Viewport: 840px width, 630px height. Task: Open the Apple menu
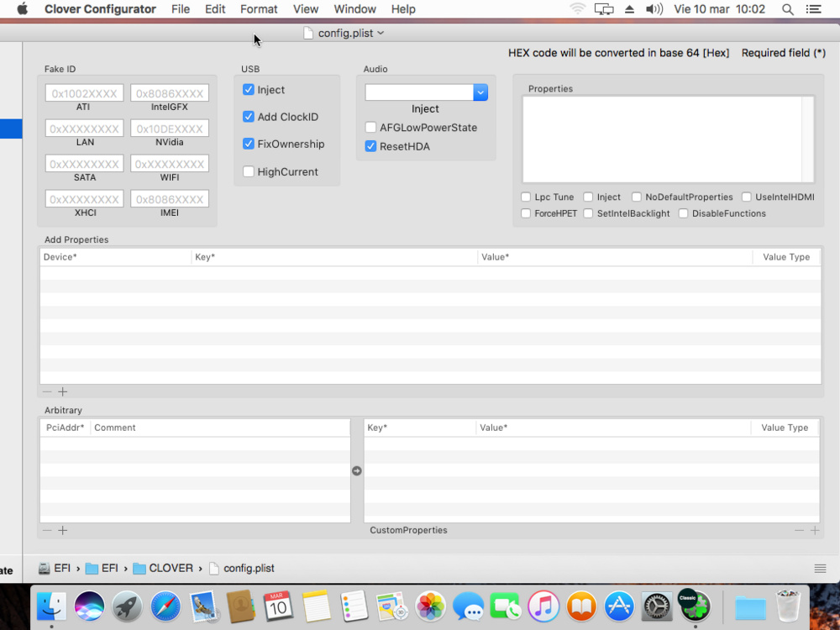[22, 9]
